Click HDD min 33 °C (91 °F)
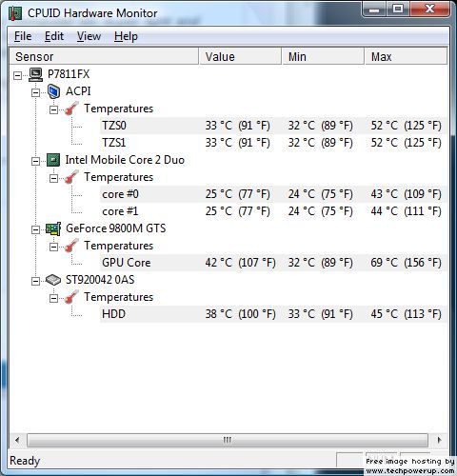The image size is (457, 476). [320, 314]
